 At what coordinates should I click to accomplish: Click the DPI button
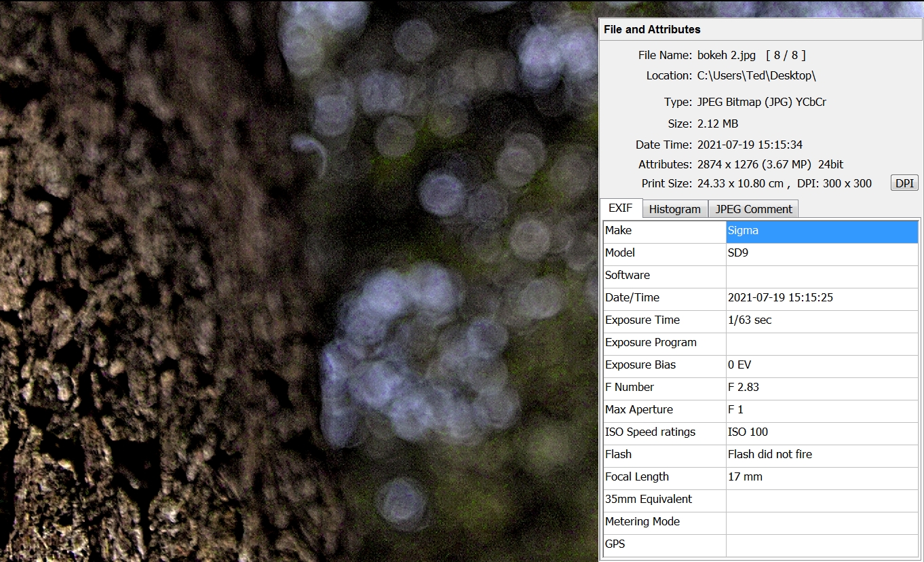[x=904, y=183]
